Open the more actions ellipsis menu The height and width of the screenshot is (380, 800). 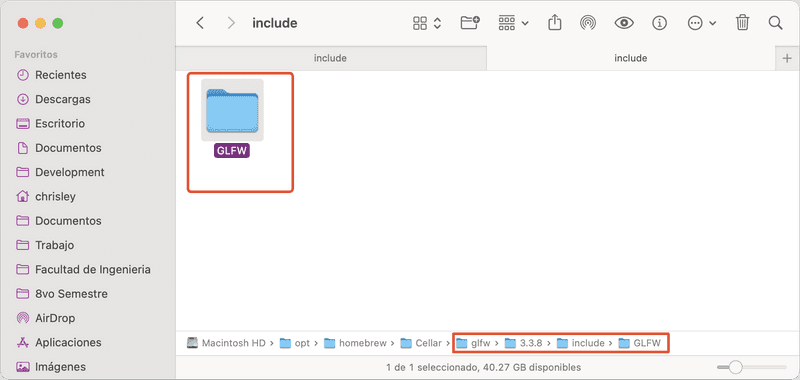[x=702, y=23]
